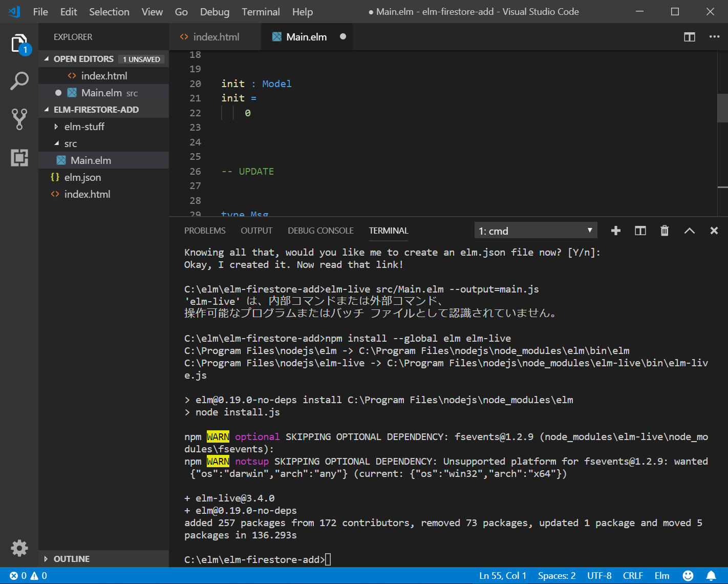Open the Manage gear settings icon
This screenshot has height=584, width=728.
click(x=19, y=548)
